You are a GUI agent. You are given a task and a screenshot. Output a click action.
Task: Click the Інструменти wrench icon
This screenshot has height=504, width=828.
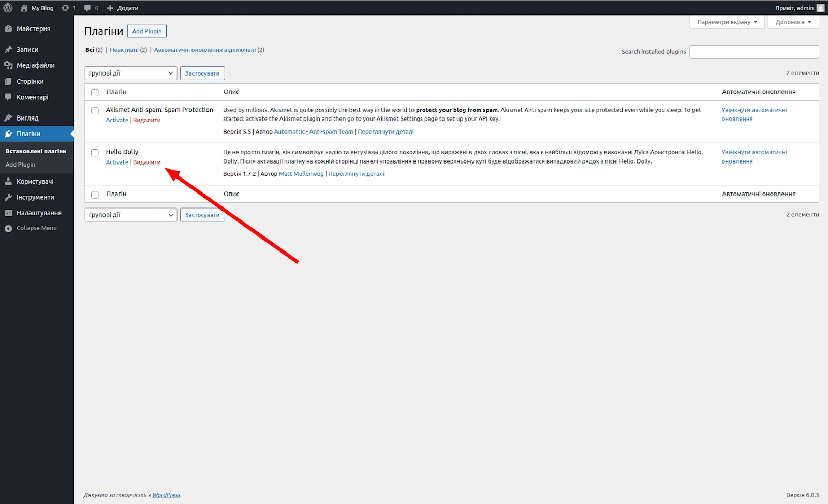coord(8,197)
